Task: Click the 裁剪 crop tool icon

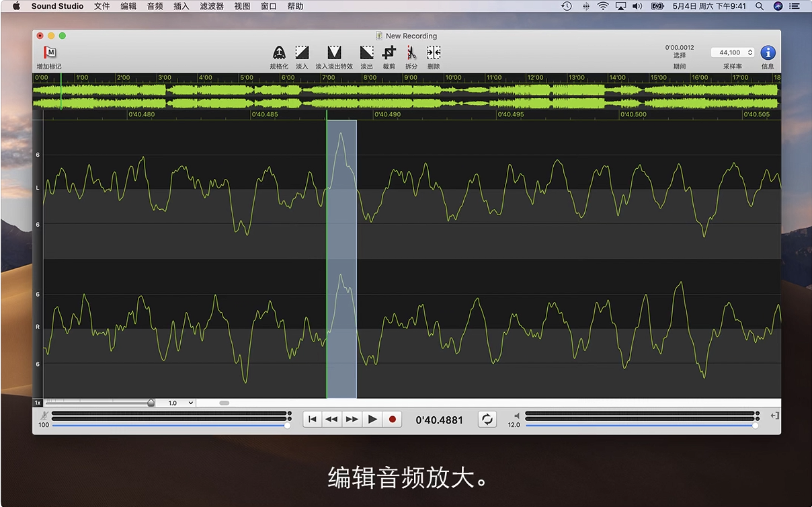Action: pos(389,52)
